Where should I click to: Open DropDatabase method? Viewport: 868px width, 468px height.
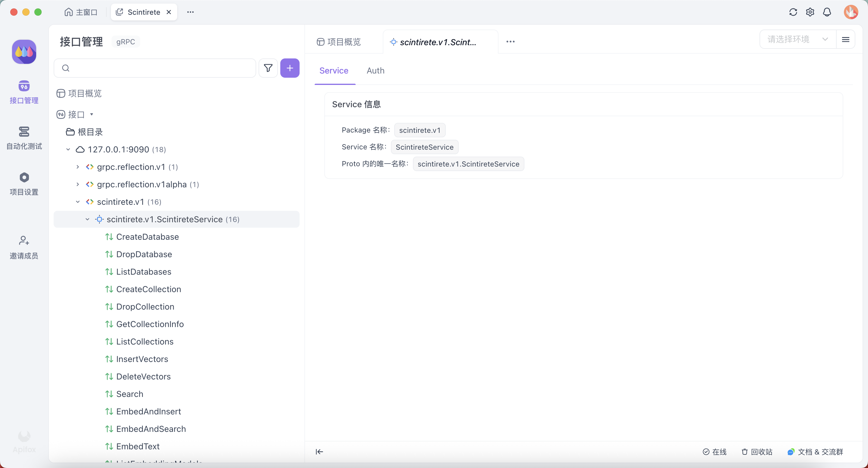(144, 254)
